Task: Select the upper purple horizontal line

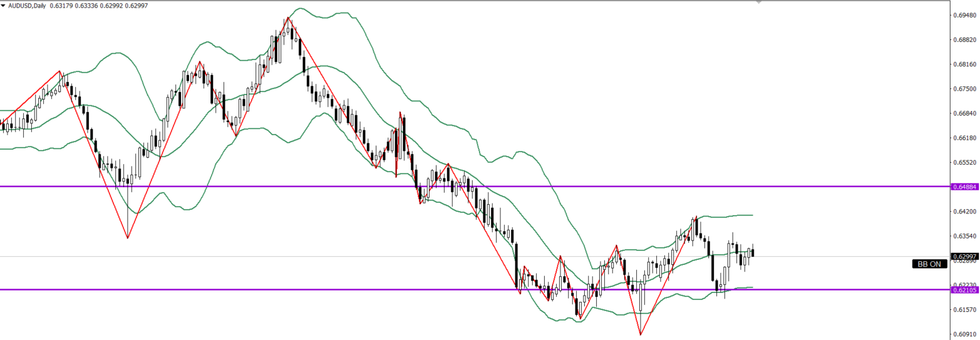Action: [626, 187]
